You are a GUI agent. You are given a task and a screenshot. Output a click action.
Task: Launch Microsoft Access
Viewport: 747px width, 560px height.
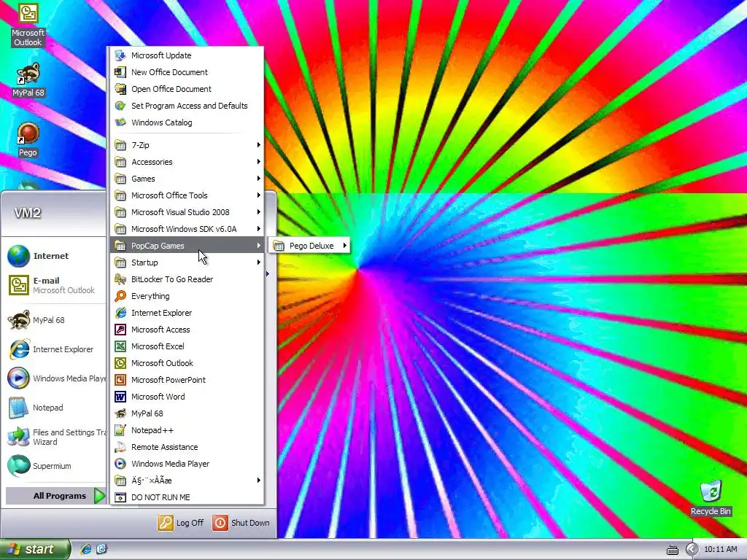[x=186, y=330]
